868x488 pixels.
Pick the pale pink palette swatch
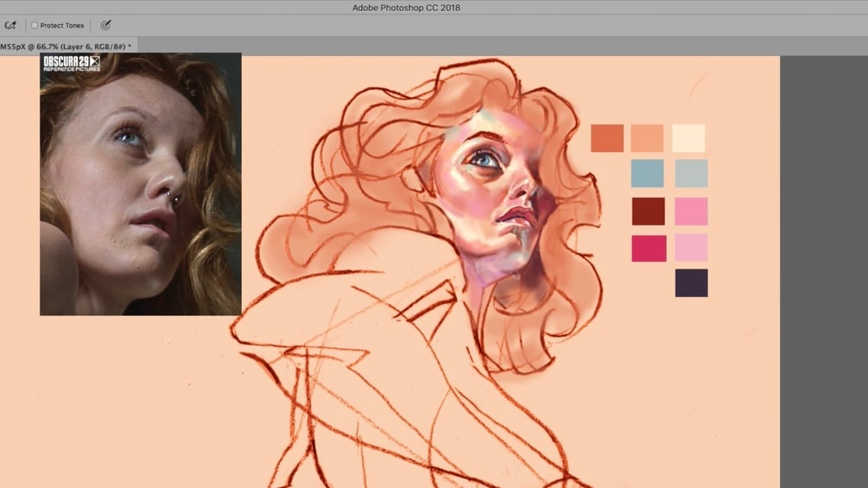[x=691, y=247]
